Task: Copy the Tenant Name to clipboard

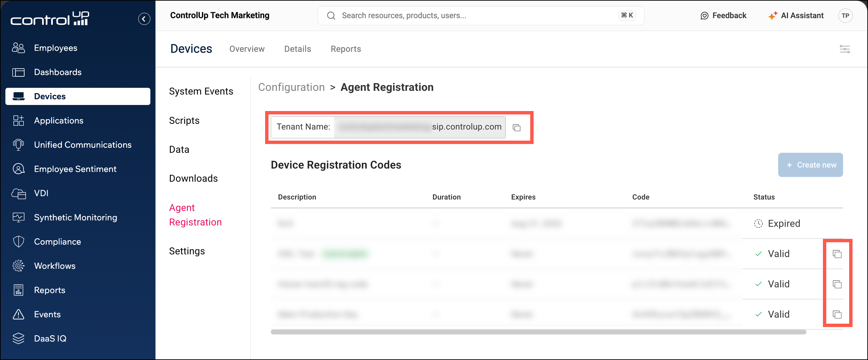Action: [x=516, y=128]
